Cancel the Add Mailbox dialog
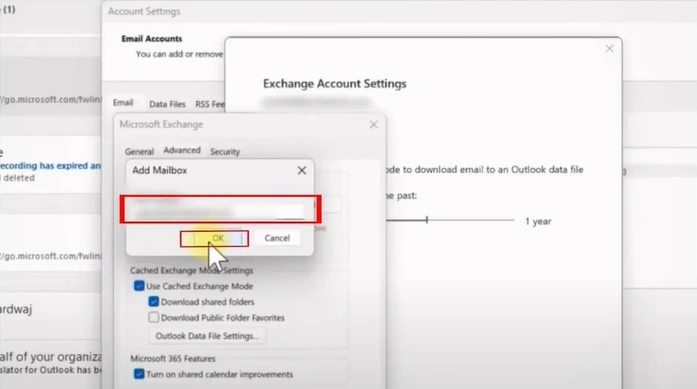The height and width of the screenshot is (389, 697). pyautogui.click(x=277, y=238)
